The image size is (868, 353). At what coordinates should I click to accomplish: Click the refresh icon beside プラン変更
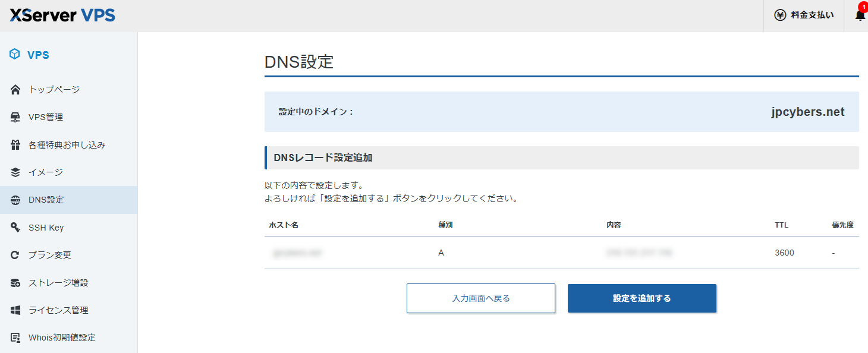(x=16, y=255)
